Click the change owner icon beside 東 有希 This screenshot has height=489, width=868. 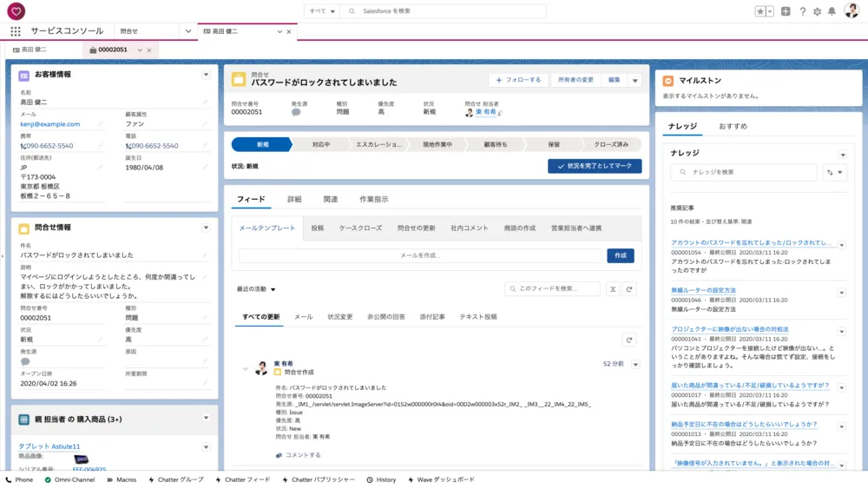(500, 112)
